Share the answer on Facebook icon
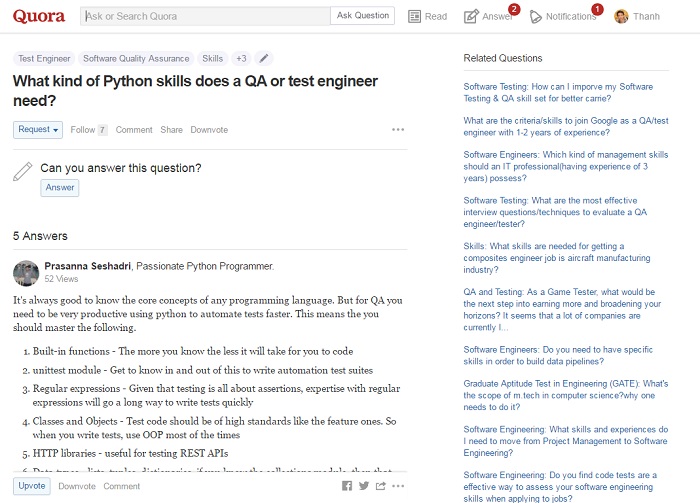 click(x=347, y=486)
